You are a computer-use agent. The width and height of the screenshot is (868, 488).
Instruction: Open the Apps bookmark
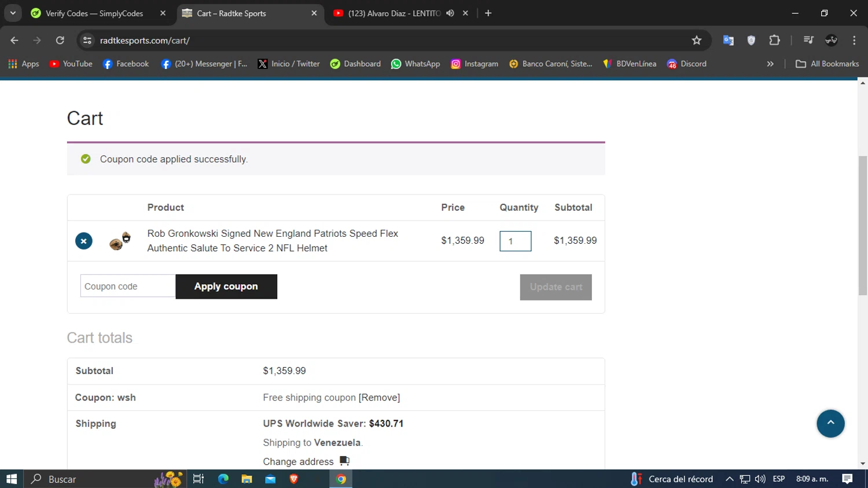[24, 64]
